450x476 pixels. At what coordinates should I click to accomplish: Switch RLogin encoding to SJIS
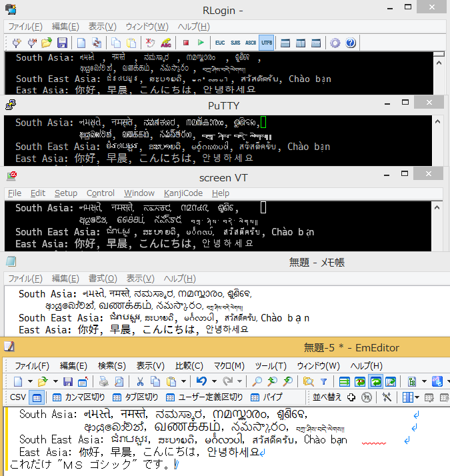pos(234,43)
